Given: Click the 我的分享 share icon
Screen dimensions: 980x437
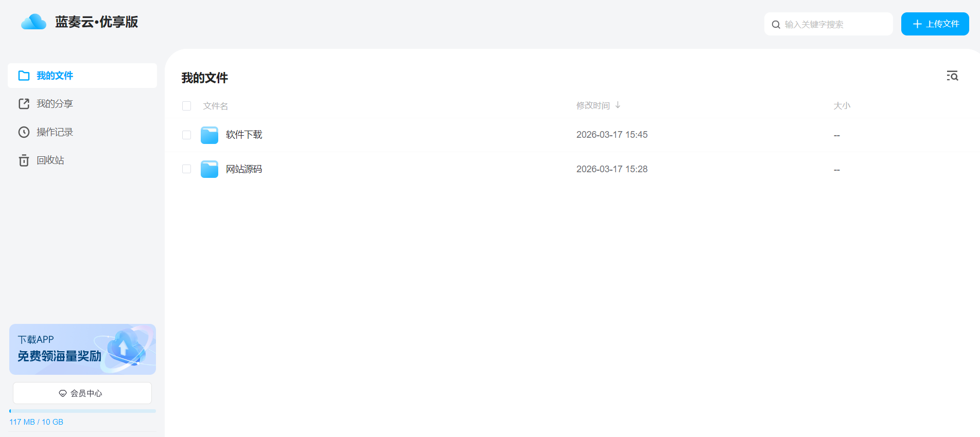Looking at the screenshot, I should coord(24,104).
